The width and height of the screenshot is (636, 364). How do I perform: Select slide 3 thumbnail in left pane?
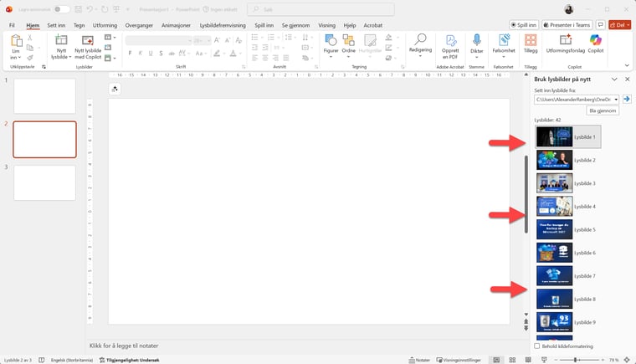pyautogui.click(x=44, y=182)
